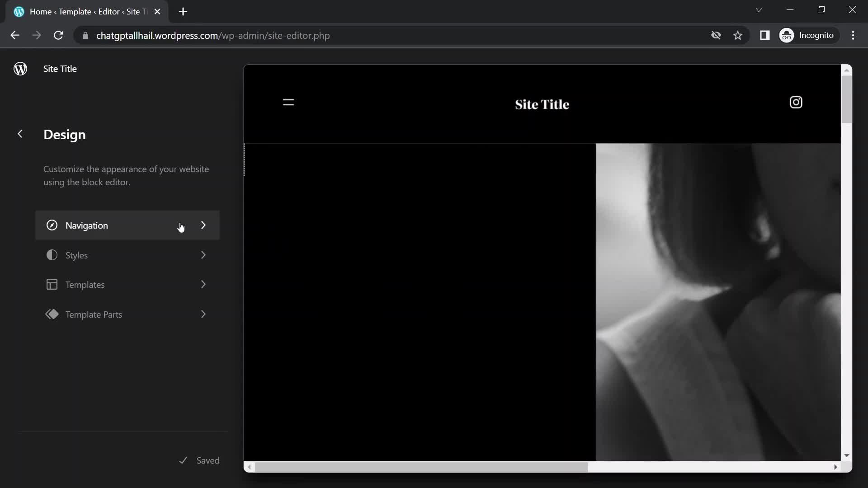
Task: Click the hamburger menu icon
Action: 288,102
